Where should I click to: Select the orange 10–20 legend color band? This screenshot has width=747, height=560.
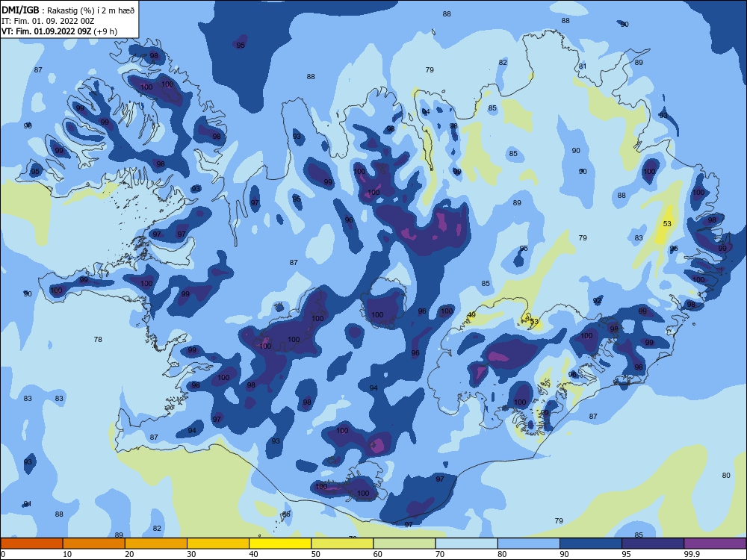click(x=94, y=544)
